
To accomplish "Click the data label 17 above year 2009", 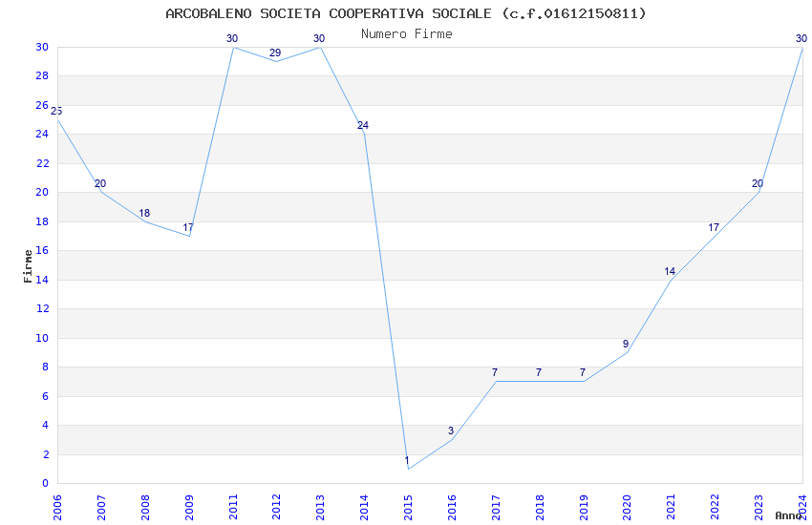I will tap(188, 227).
